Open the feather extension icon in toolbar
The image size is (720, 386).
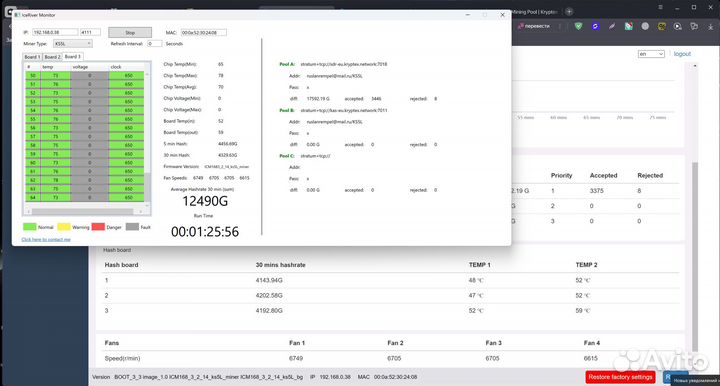612,26
